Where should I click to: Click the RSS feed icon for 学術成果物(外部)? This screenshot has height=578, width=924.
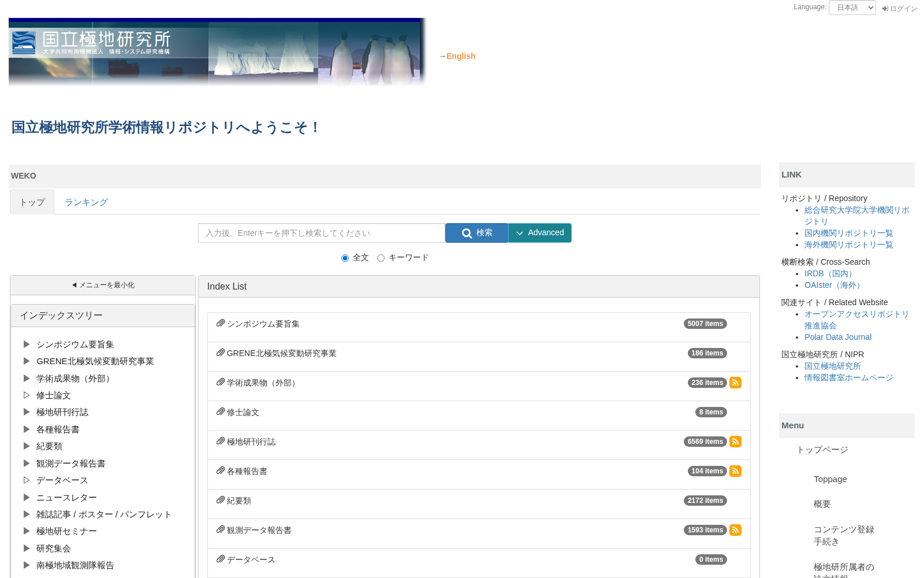[735, 383]
